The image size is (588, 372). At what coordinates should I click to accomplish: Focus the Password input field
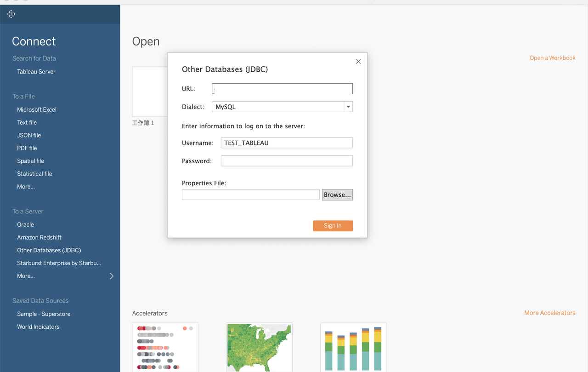click(287, 161)
